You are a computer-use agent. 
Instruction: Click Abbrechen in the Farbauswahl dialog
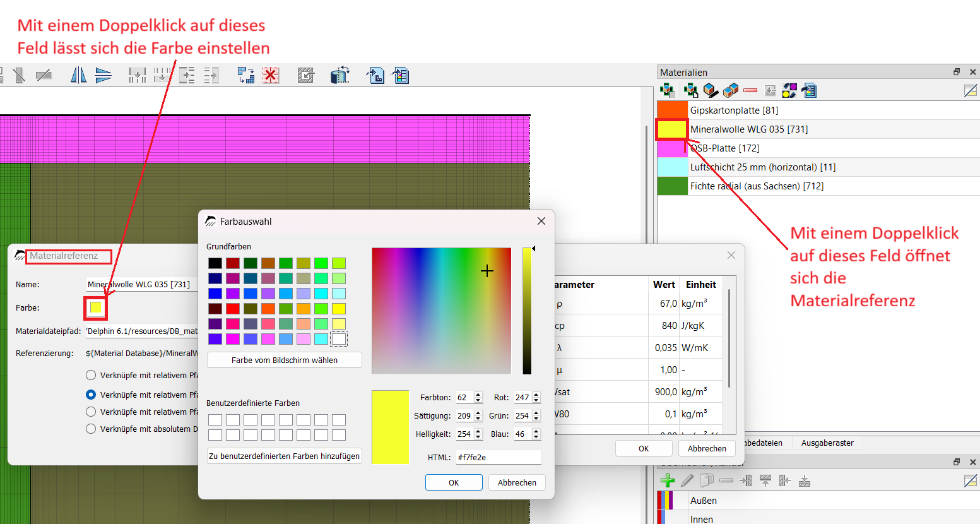[x=517, y=482]
